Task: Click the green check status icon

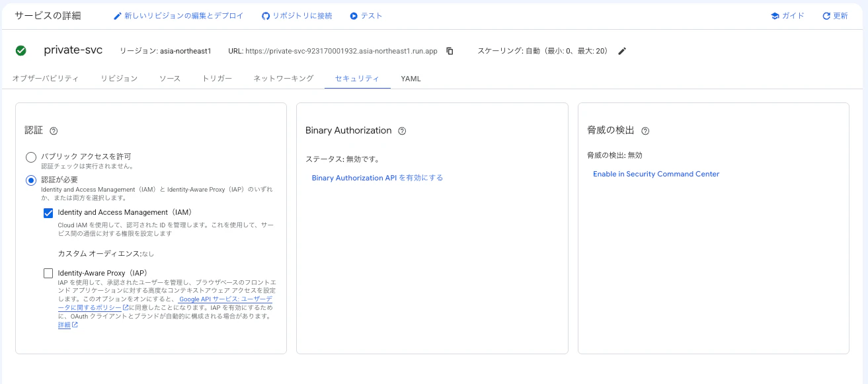Action: point(21,50)
